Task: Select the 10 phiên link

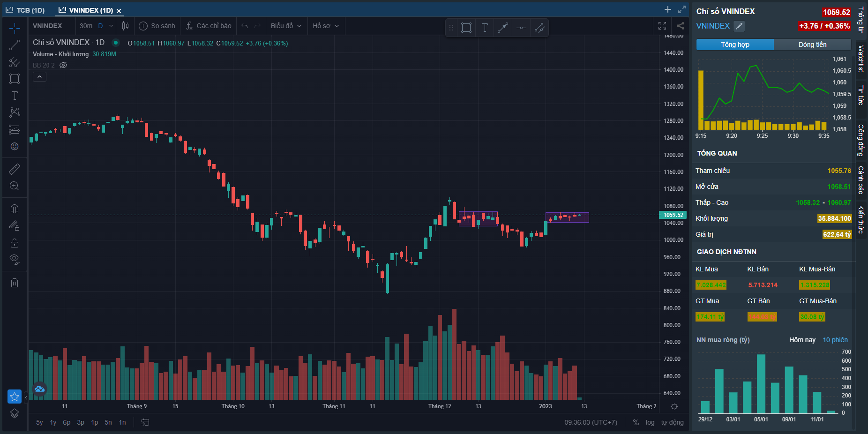Action: [835, 340]
